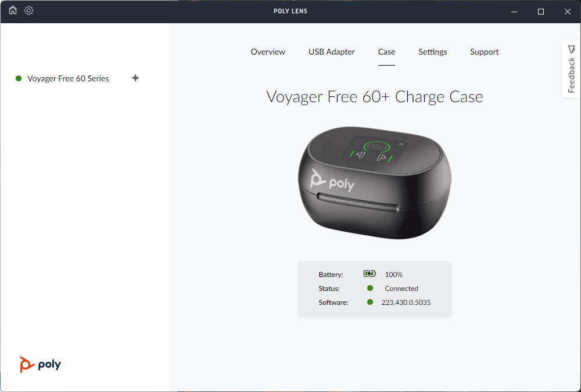Click the star icon beside Voyager Free 60 Series
The image size is (581, 392).
(x=135, y=78)
